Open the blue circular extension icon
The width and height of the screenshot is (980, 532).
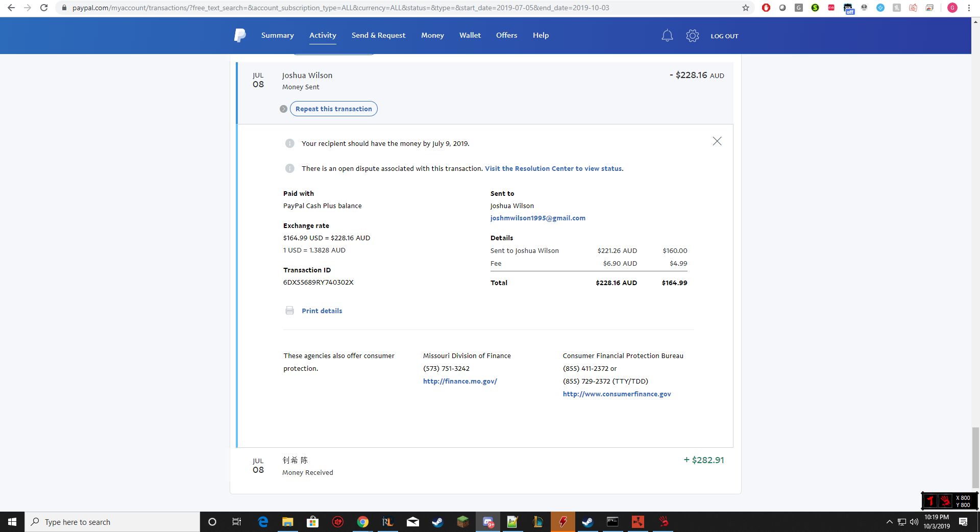tap(880, 8)
